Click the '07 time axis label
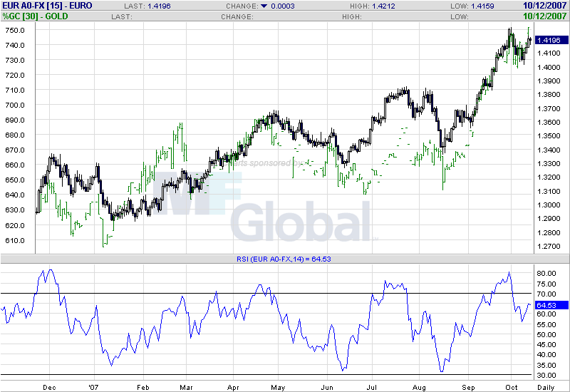 93,387
